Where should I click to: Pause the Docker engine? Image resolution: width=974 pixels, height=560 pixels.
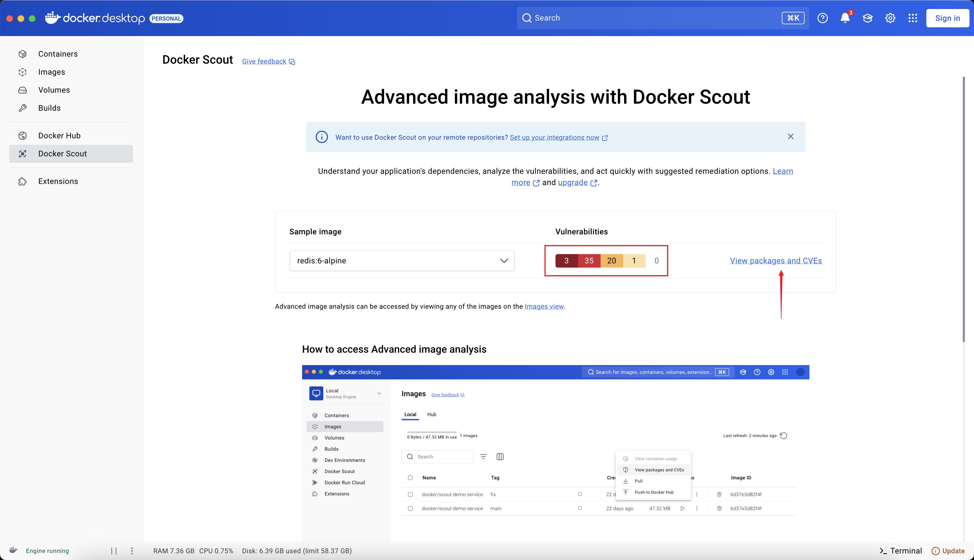(114, 551)
